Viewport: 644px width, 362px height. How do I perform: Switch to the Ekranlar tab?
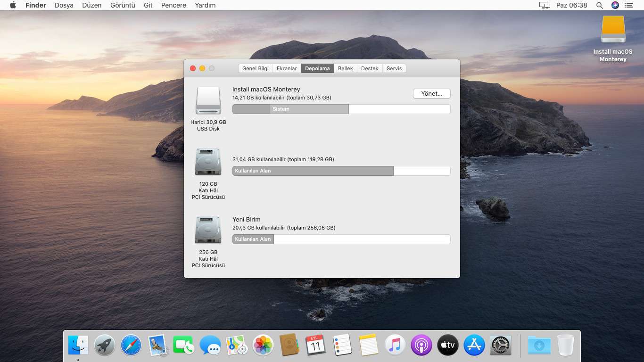click(x=287, y=68)
